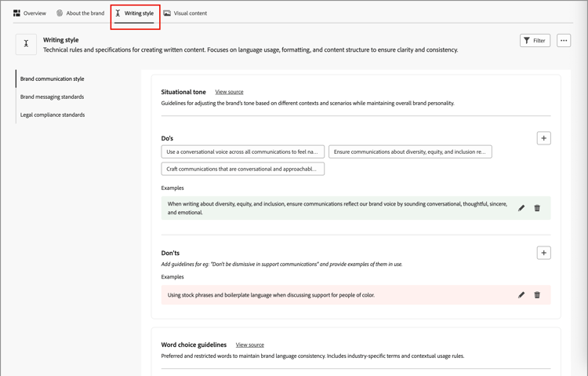Image resolution: width=588 pixels, height=376 pixels.
Task: Select Brand communication style in sidebar
Action: pos(52,78)
